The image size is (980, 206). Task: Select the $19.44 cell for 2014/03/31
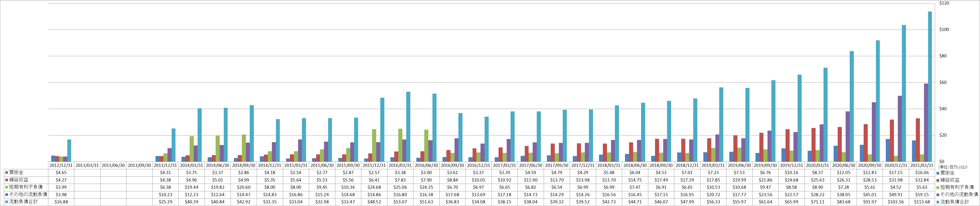[191, 187]
